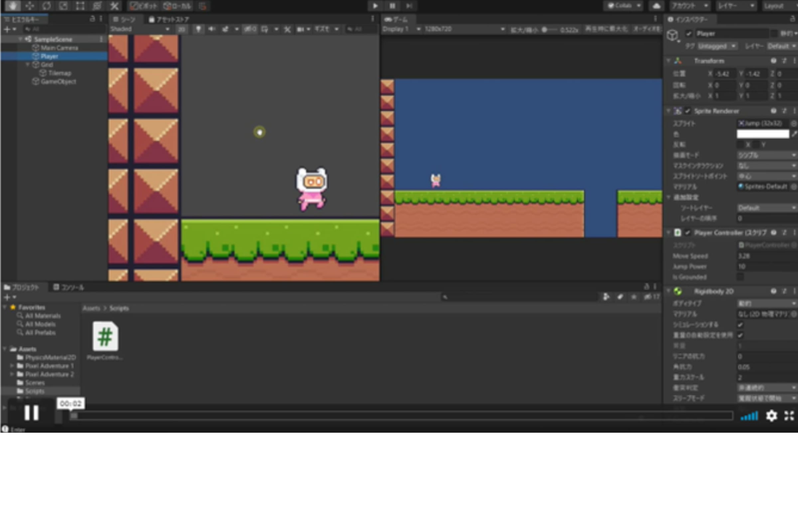Switch to the Asset Store tab

(169, 19)
